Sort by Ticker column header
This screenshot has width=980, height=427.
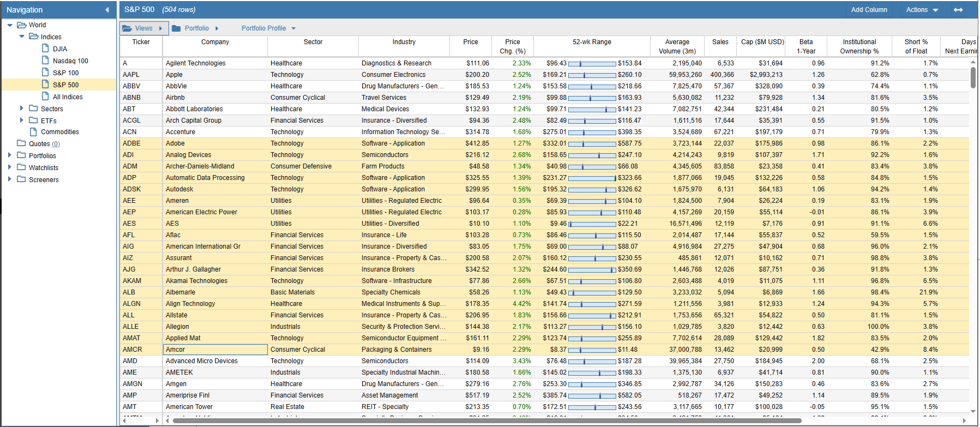pyautogui.click(x=141, y=46)
